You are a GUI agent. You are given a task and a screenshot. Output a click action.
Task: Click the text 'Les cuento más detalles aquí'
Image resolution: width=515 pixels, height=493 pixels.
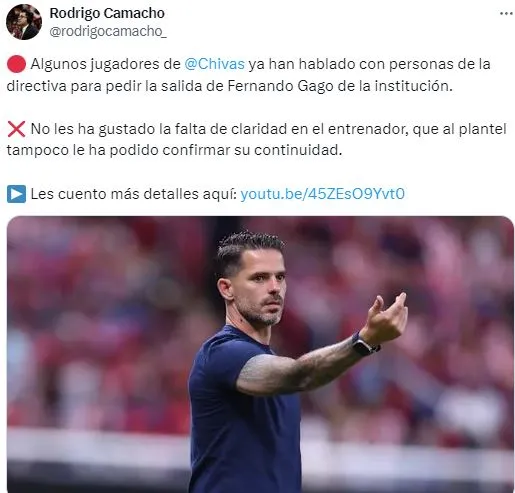(x=133, y=194)
